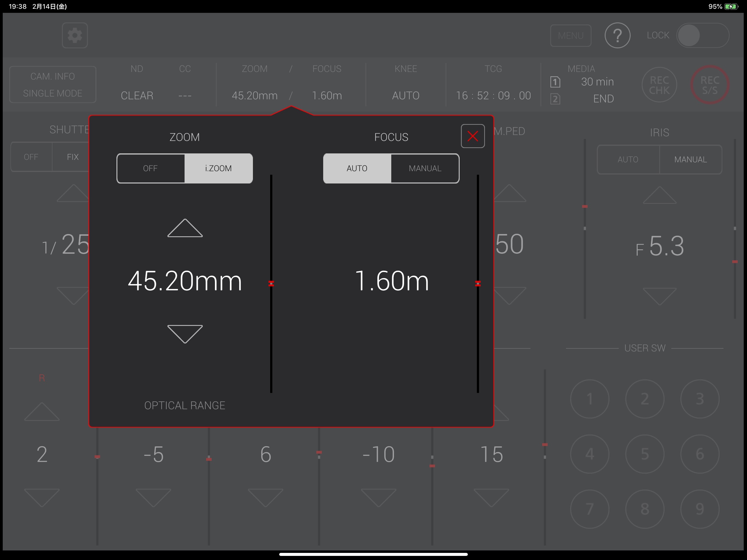
Task: Set IRIS mode to AUTO
Action: click(628, 160)
